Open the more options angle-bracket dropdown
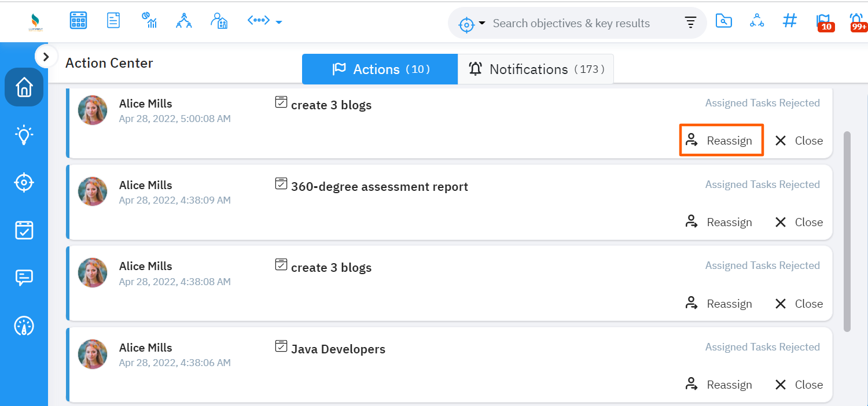 coord(264,21)
